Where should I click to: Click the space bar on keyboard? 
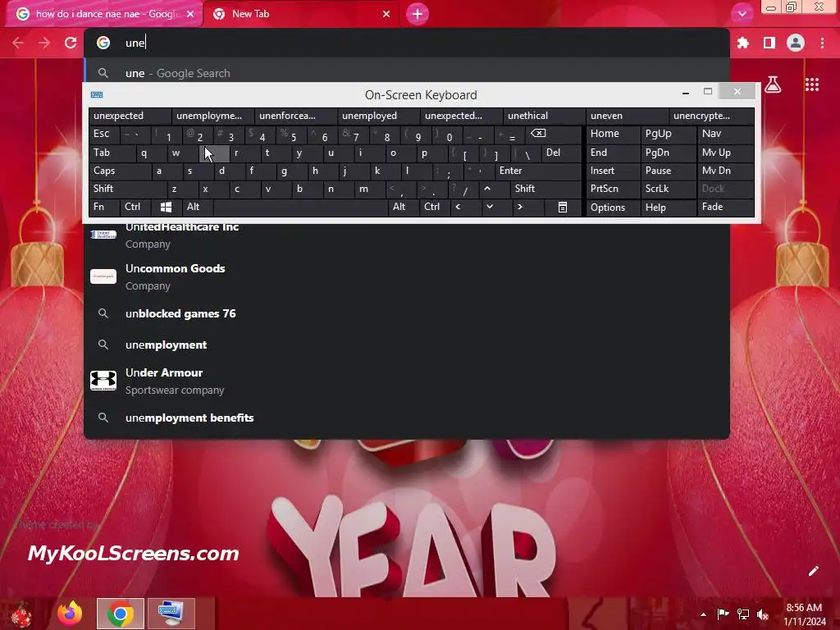[300, 207]
